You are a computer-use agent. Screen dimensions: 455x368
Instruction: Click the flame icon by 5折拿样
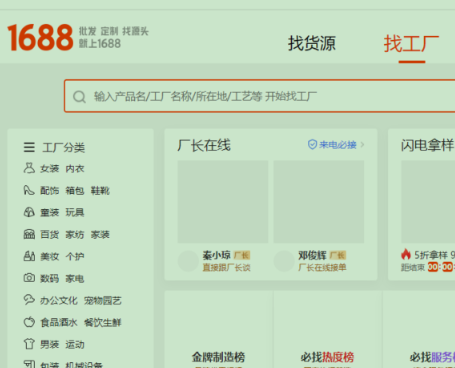(x=406, y=254)
